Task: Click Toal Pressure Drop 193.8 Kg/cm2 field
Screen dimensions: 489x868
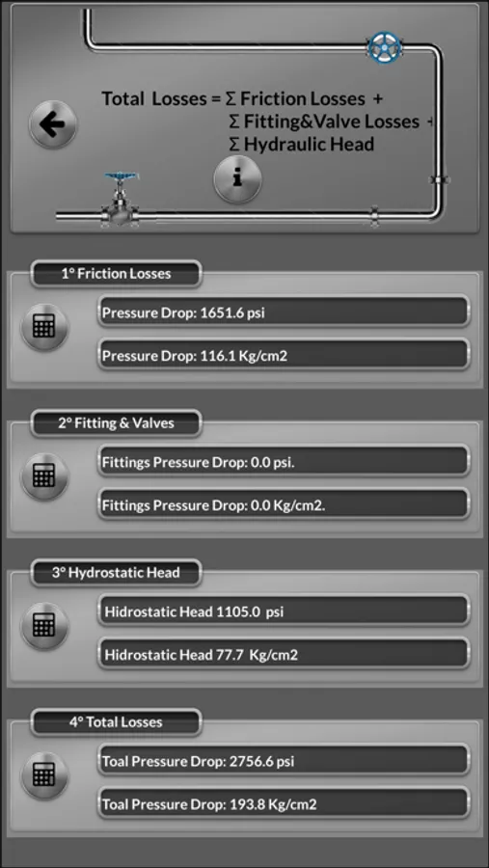Action: pos(284,803)
